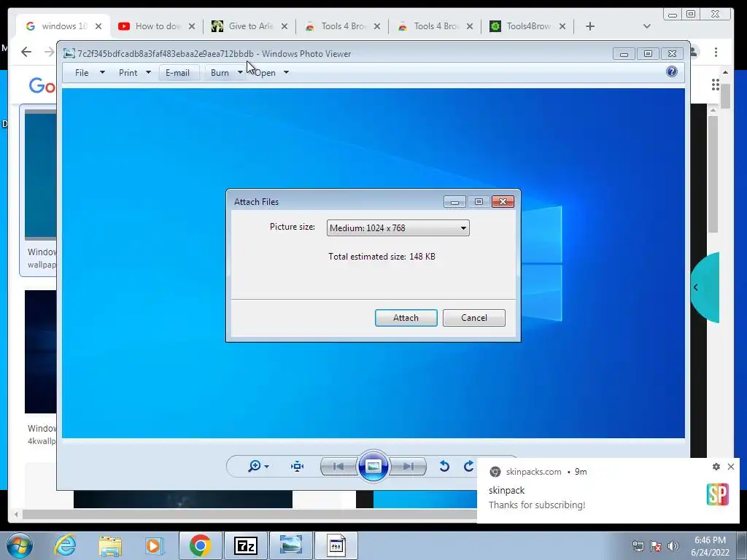This screenshot has height=560, width=747.
Task: Go to the next picture
Action: 408,466
